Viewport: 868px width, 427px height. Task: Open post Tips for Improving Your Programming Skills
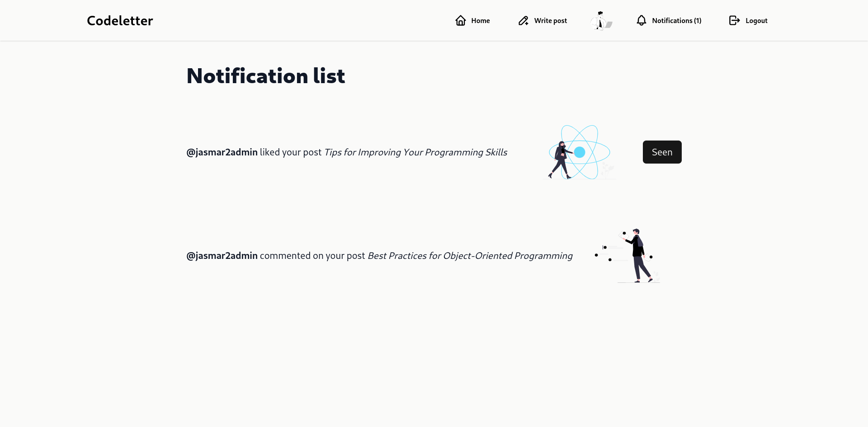415,152
